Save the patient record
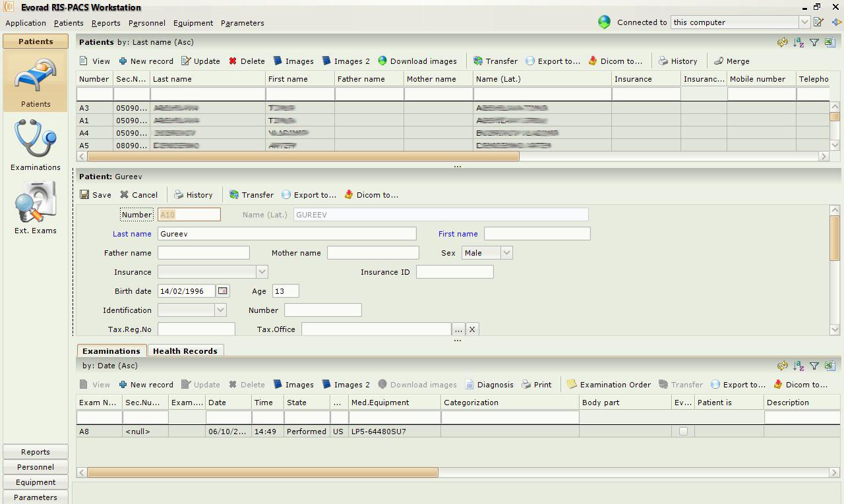The image size is (844, 504). click(x=96, y=195)
